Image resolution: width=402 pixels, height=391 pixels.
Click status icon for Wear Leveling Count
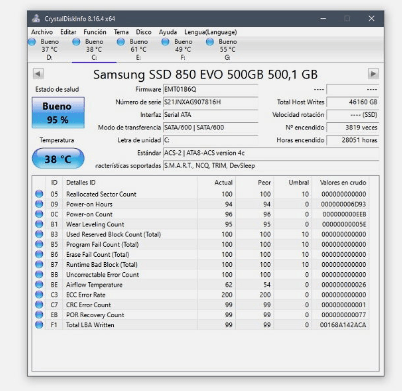[39, 224]
